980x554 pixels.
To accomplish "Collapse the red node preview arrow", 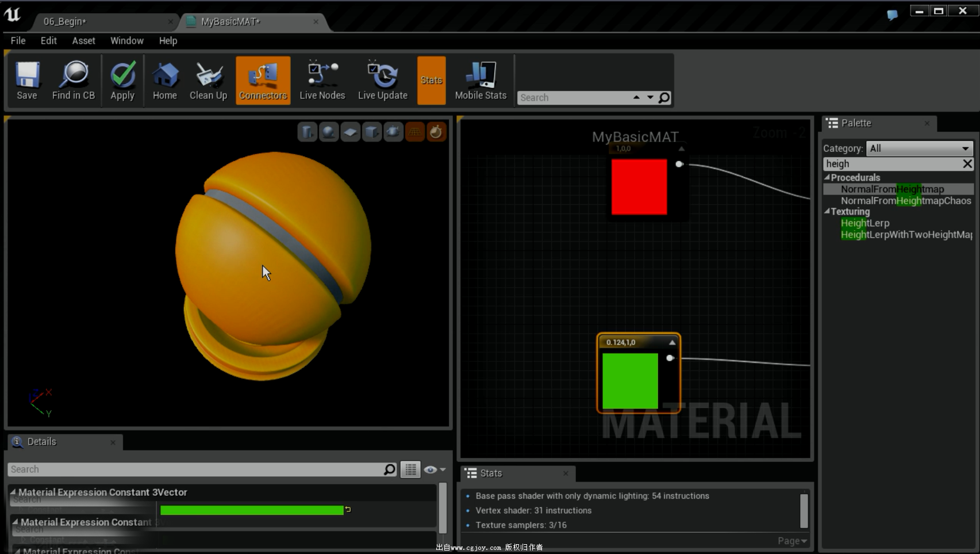I will pyautogui.click(x=681, y=149).
